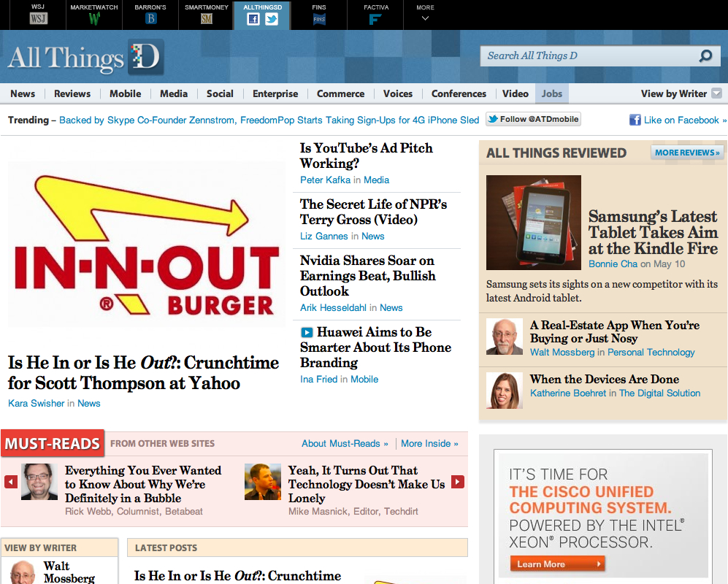Open the trending FreedomPop iPhone Sled story
Screen dimensions: 728x584
click(269, 120)
